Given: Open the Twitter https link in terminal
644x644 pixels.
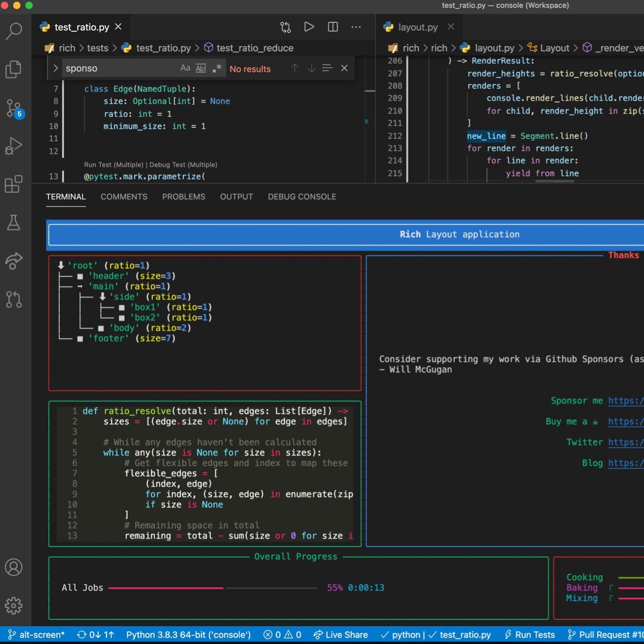Looking at the screenshot, I should (x=626, y=442).
